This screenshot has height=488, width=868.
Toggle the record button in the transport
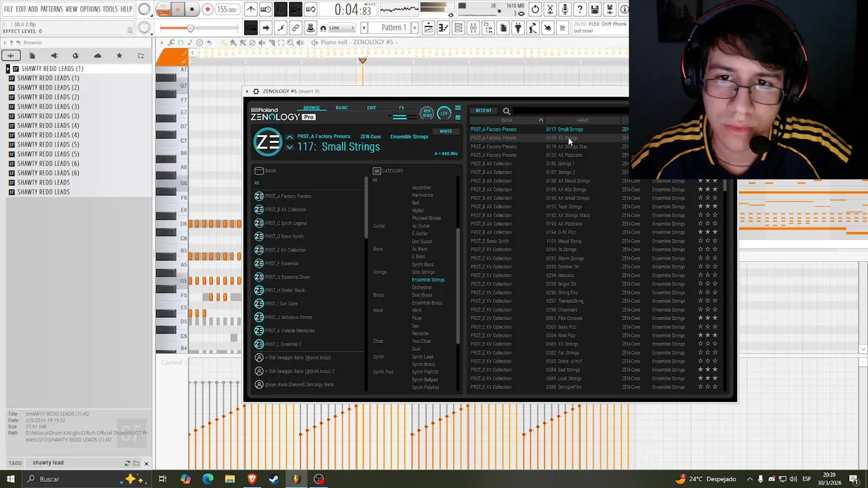pos(208,9)
